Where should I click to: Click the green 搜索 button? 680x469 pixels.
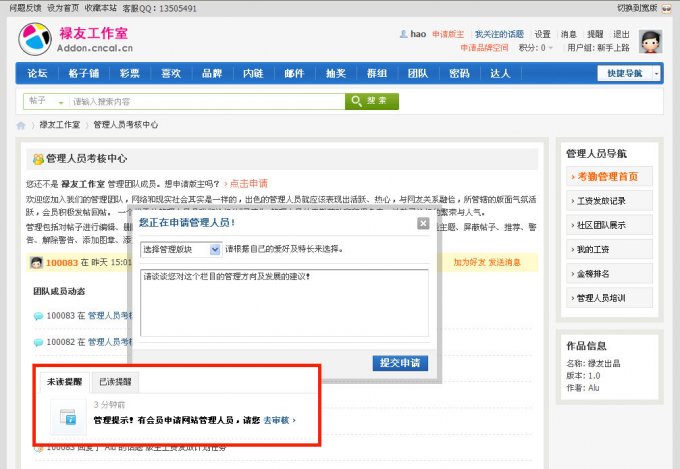[x=372, y=101]
